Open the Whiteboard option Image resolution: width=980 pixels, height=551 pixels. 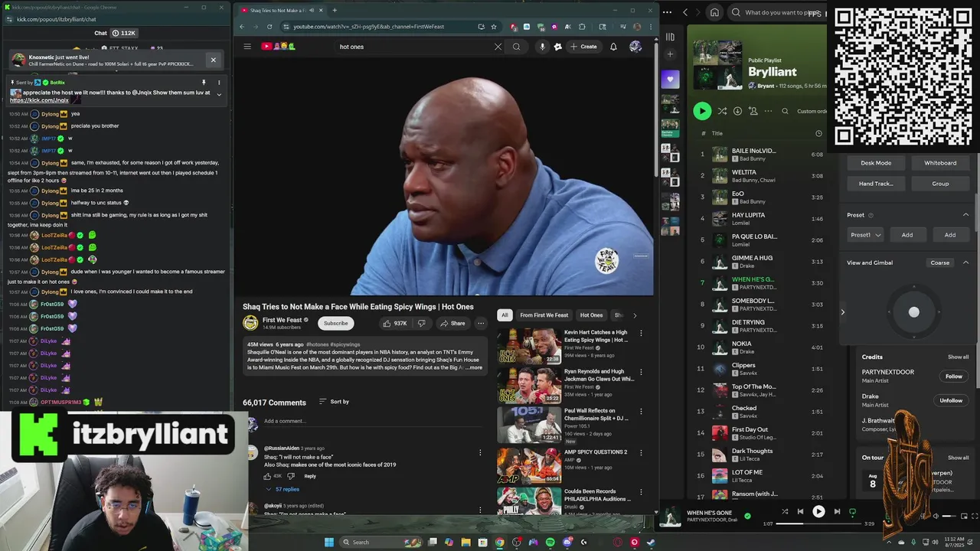(940, 163)
